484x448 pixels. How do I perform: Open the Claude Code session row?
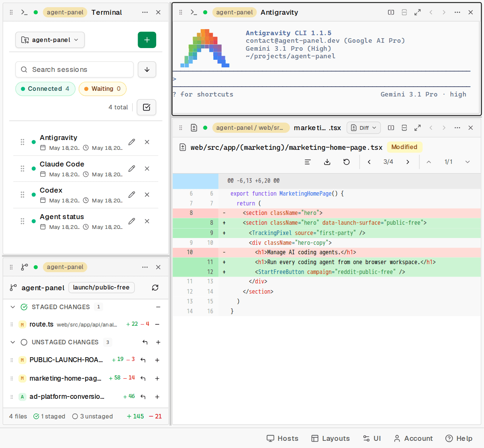pos(85,169)
